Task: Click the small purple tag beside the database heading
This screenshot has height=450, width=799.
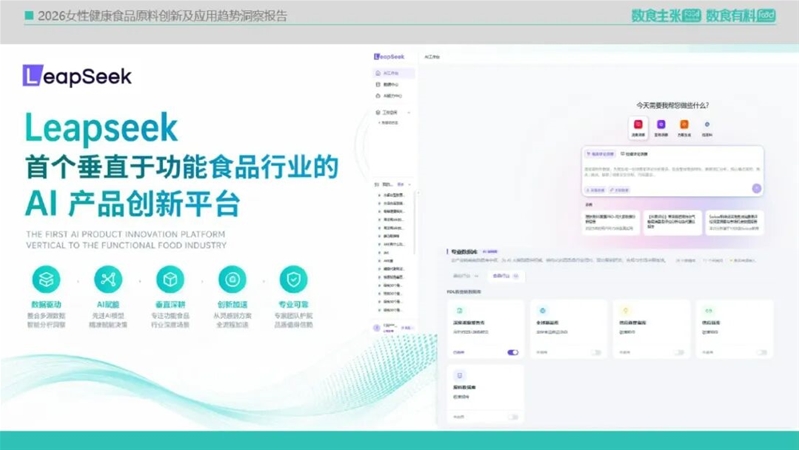Action: (x=490, y=252)
